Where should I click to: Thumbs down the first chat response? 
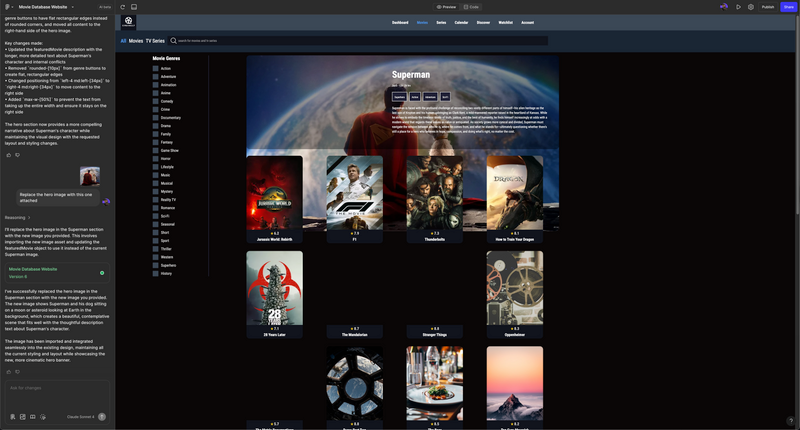click(x=17, y=155)
